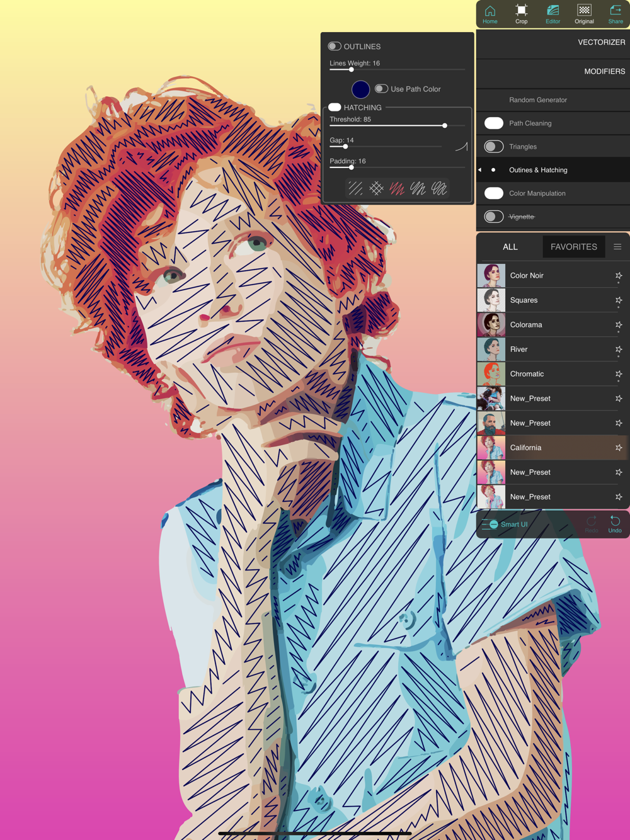Open the Gap curve editor icon
Screen dimensions: 630x840
click(461, 147)
